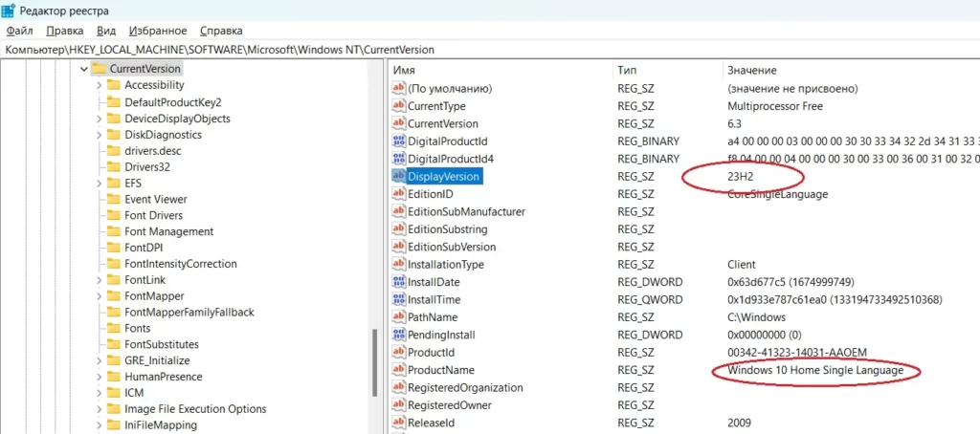
Task: Select the RegisteredOrganization value
Action: tap(465, 388)
